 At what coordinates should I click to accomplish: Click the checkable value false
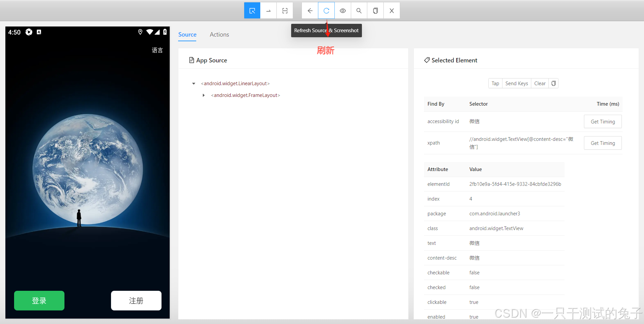(474, 273)
